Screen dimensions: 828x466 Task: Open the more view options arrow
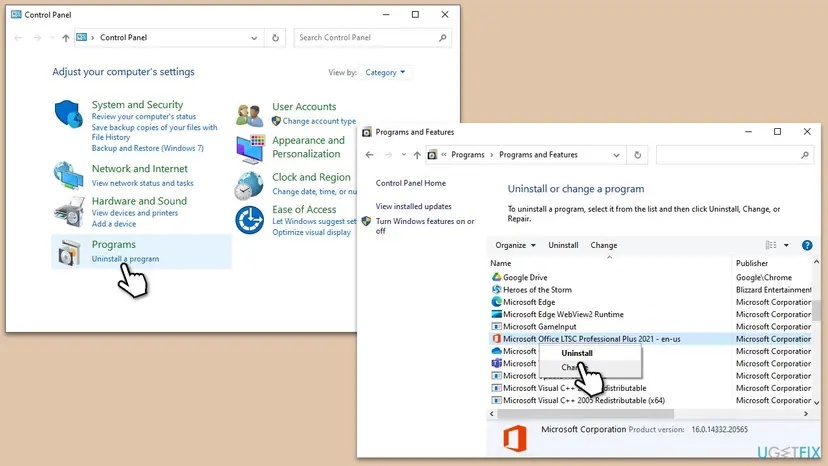click(786, 245)
